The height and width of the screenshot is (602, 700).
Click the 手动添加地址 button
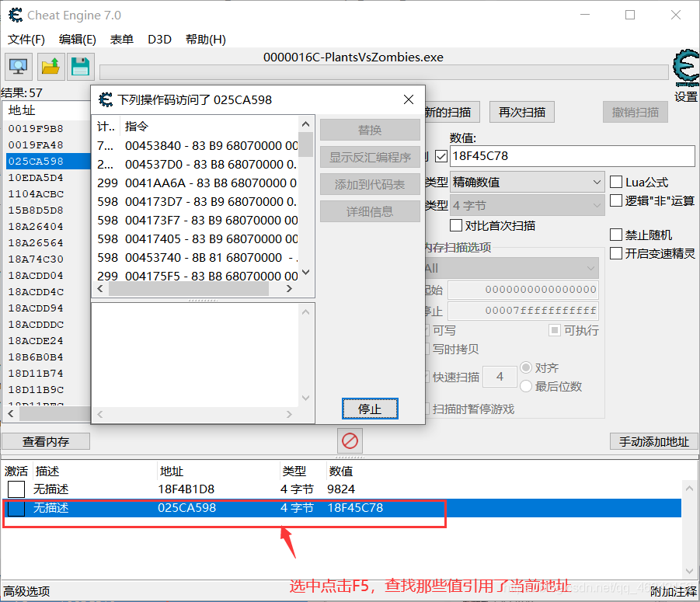tap(653, 441)
